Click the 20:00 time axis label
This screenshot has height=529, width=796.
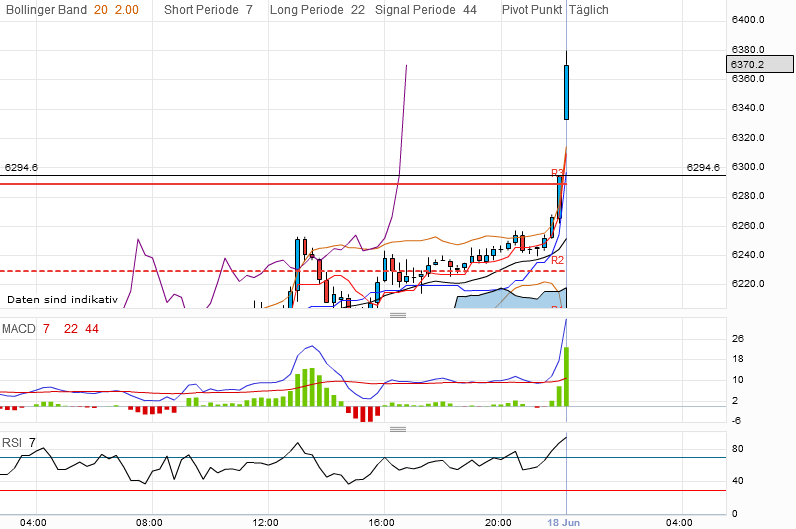[498, 522]
